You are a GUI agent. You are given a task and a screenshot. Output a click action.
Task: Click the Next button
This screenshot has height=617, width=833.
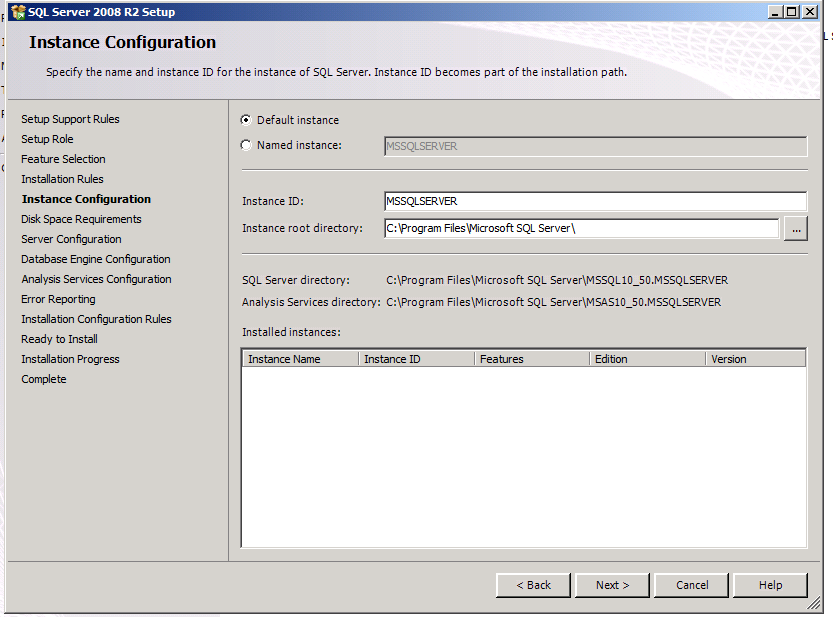[x=613, y=585]
